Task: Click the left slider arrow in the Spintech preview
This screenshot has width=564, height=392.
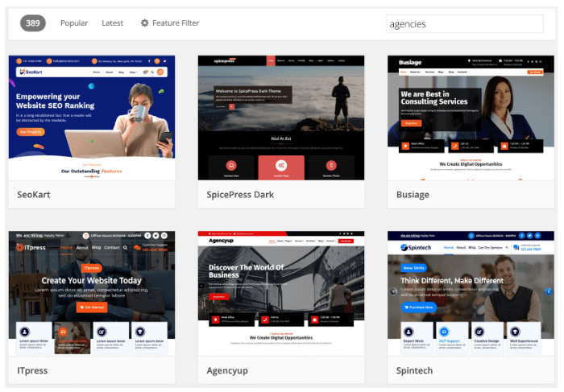Action: point(392,291)
